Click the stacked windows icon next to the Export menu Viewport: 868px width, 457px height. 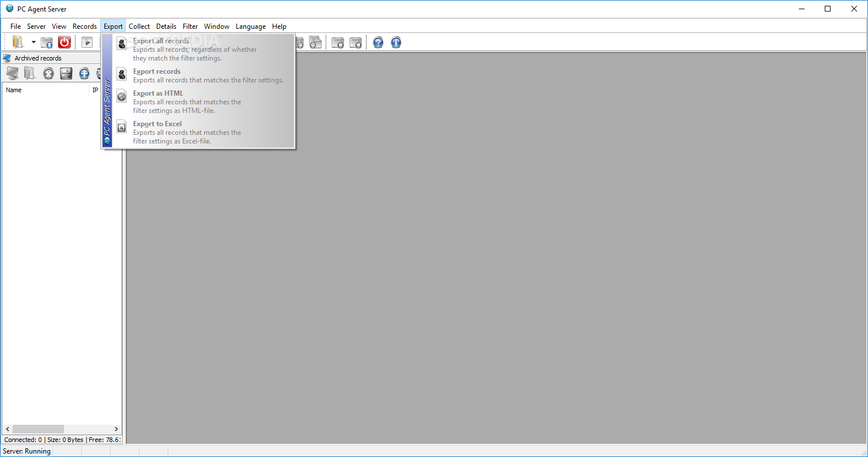pyautogui.click(x=315, y=42)
